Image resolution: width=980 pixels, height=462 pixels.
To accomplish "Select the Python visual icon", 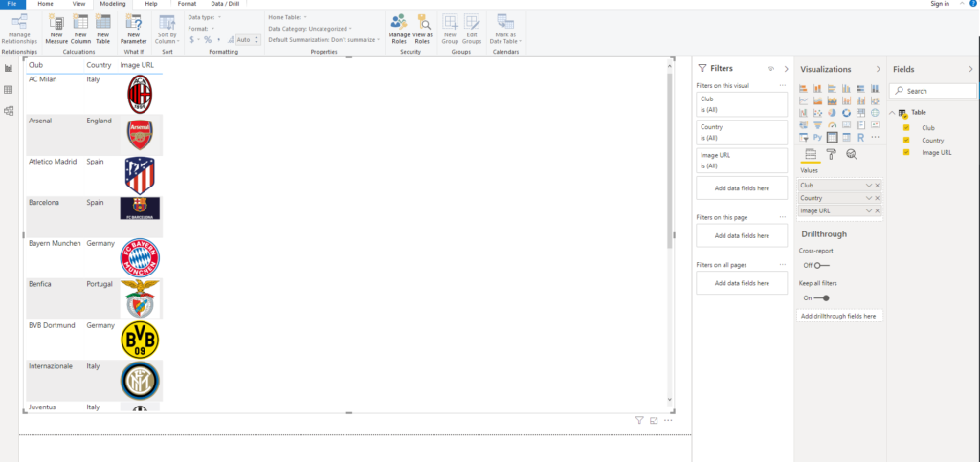I will click(817, 138).
